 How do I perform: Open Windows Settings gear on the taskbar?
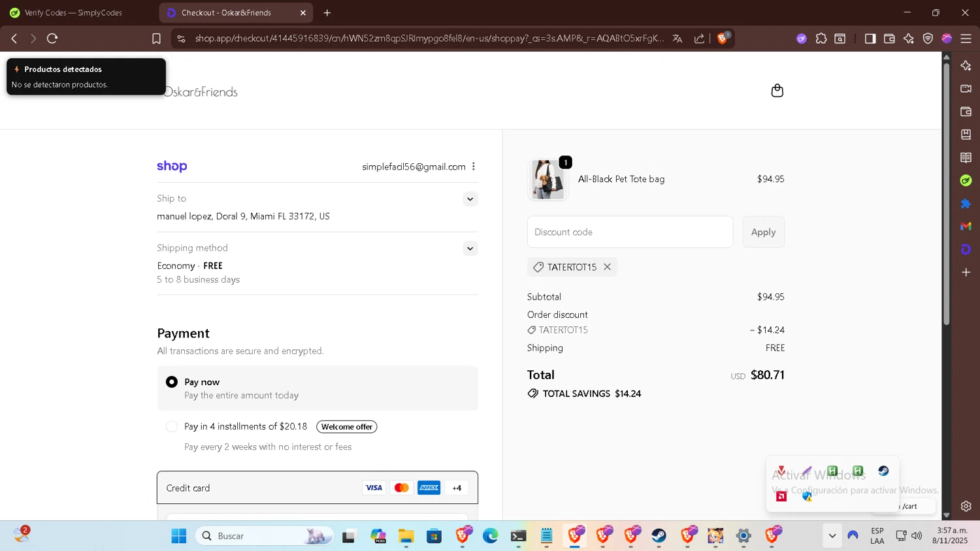[743, 536]
